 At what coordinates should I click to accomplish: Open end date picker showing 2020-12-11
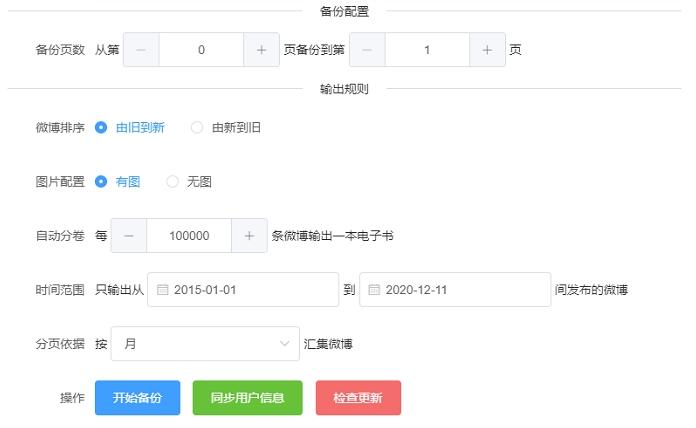455,290
